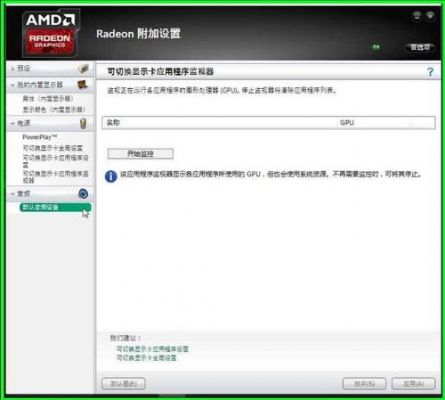Click the 我们建议 label text

point(125,338)
